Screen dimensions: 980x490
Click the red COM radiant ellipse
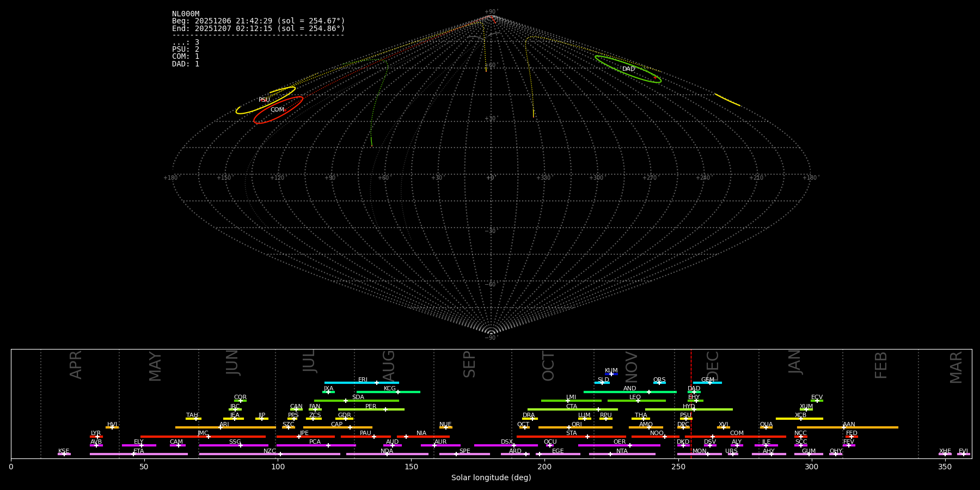tap(294, 103)
